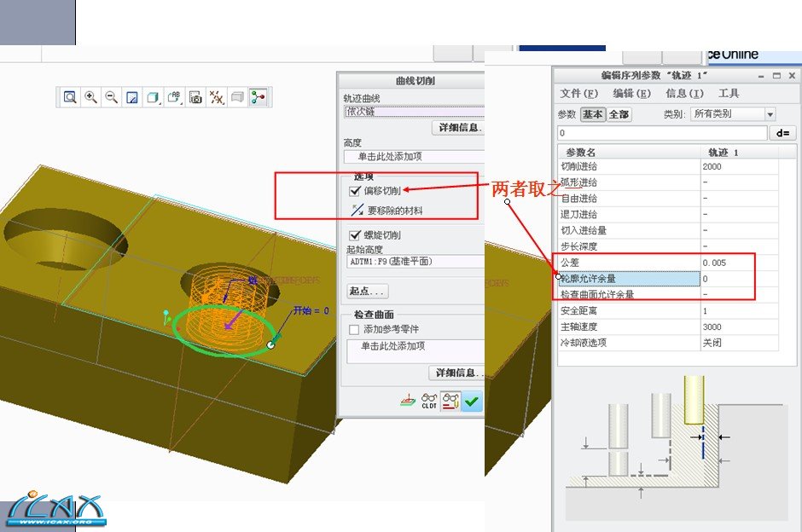The height and width of the screenshot is (532, 802).
Task: Click the Refit zoom-to-window icon
Action: 70,97
